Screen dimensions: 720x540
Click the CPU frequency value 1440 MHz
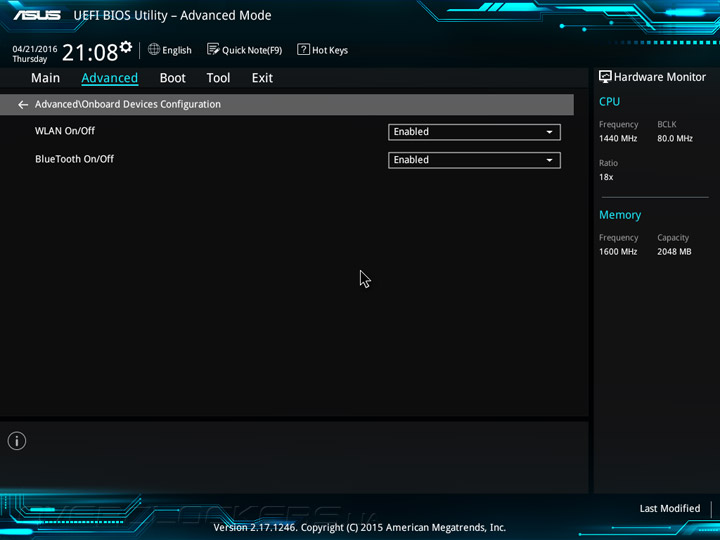tap(618, 138)
